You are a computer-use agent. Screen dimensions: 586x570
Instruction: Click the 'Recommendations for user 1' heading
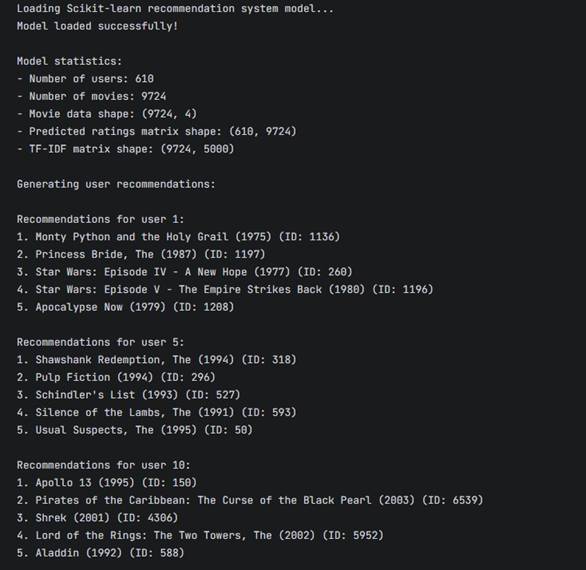[101, 219]
